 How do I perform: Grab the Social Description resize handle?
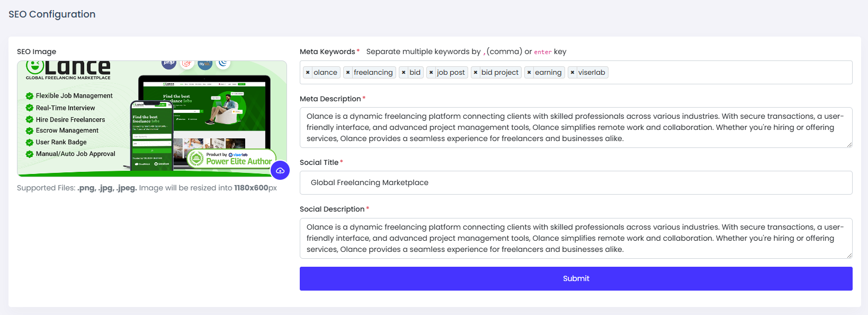tap(849, 256)
